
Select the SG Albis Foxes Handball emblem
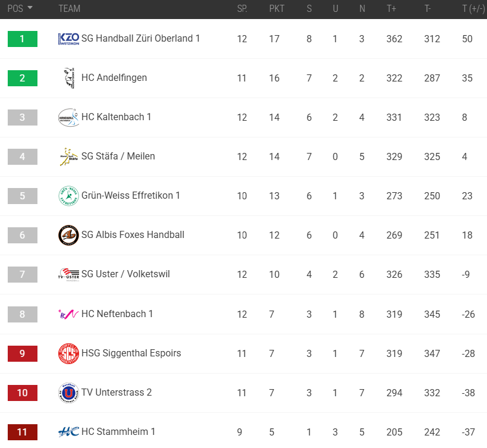tap(69, 235)
